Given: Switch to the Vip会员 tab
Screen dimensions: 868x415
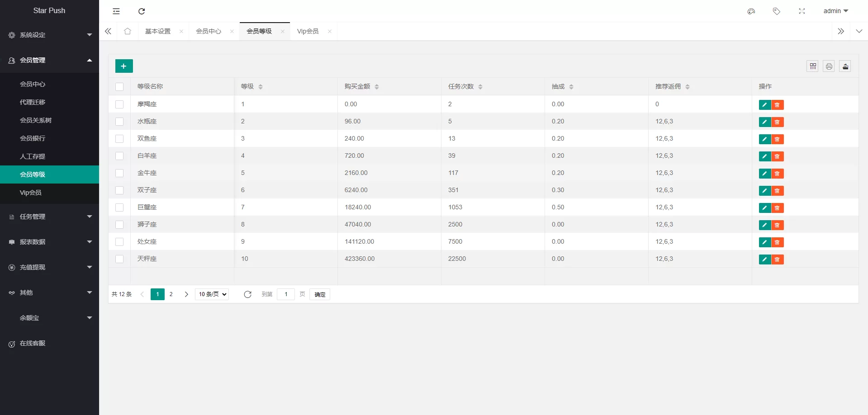Looking at the screenshot, I should tap(308, 31).
